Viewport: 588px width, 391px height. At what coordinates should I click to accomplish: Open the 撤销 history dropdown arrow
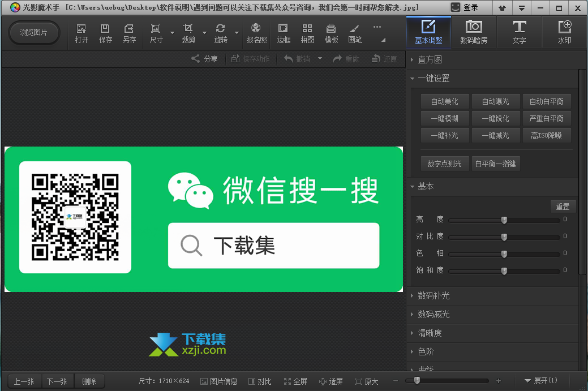[320, 58]
